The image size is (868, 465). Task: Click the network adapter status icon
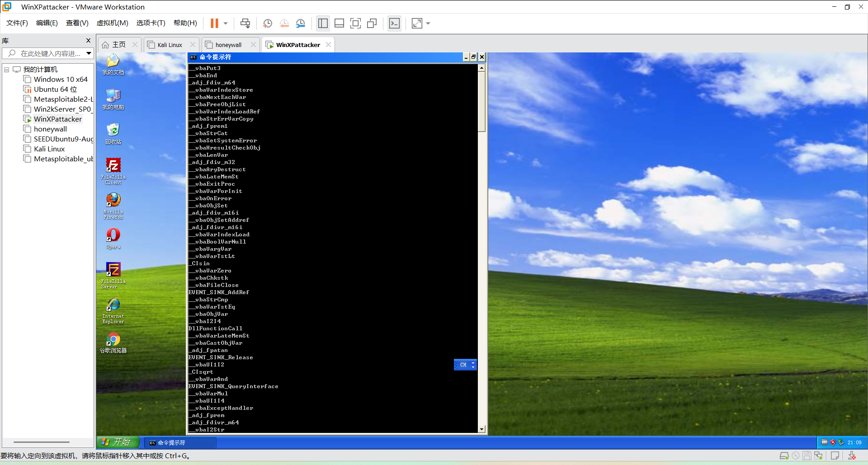[818, 456]
